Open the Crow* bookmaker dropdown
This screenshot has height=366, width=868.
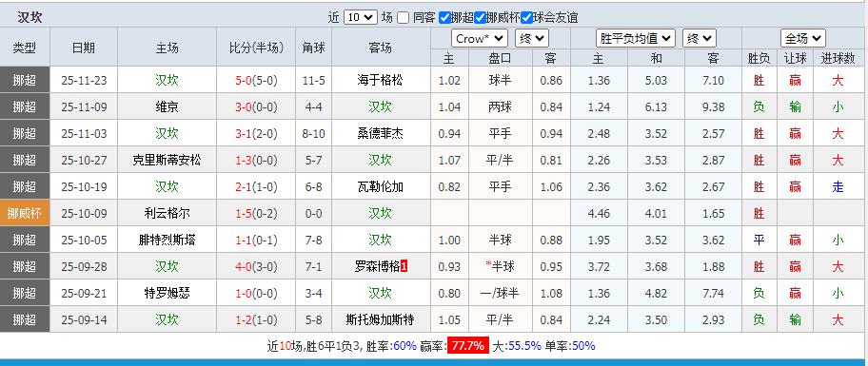click(x=480, y=39)
